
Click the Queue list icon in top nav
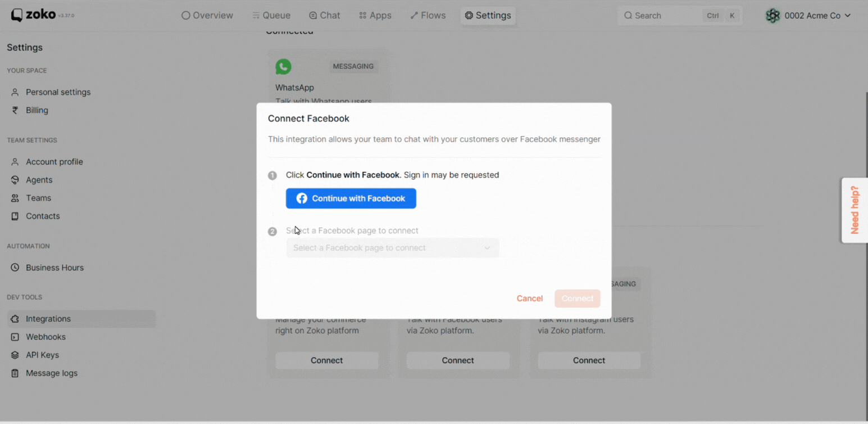point(256,15)
